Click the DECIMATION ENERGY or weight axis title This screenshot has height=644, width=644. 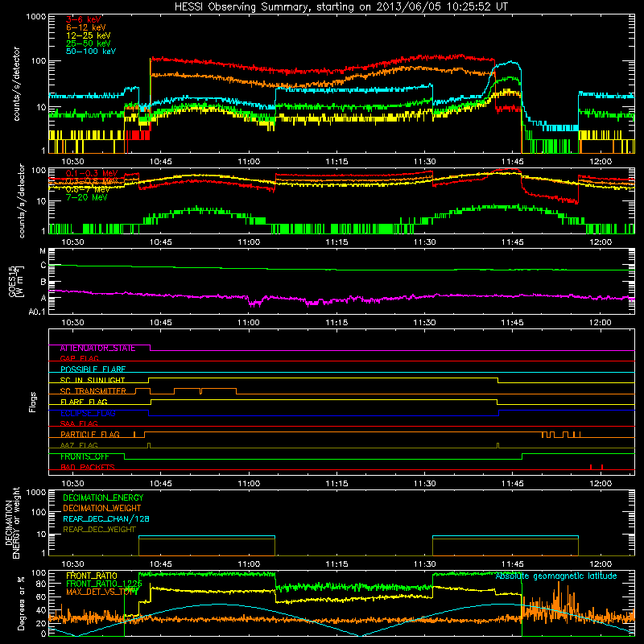(x=12, y=523)
